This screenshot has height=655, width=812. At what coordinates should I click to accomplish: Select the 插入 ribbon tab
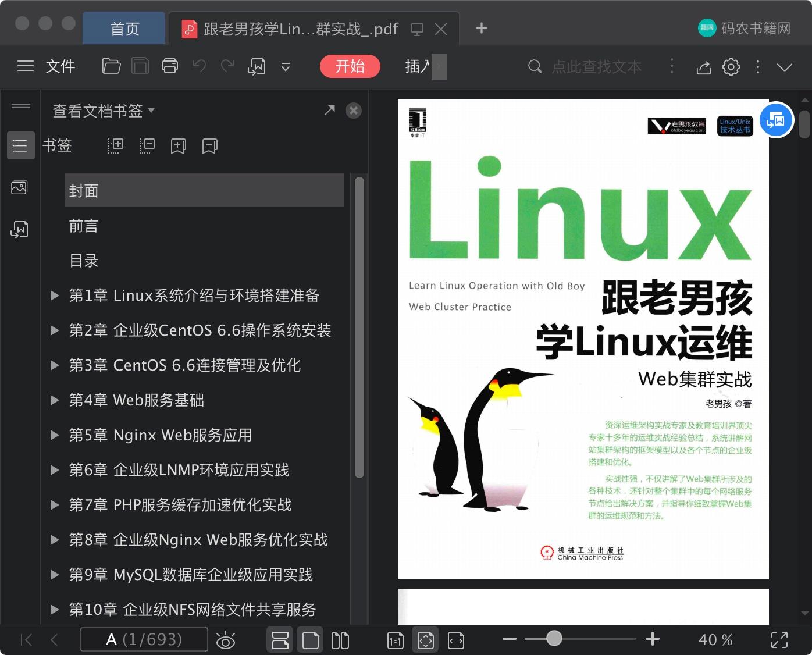418,66
